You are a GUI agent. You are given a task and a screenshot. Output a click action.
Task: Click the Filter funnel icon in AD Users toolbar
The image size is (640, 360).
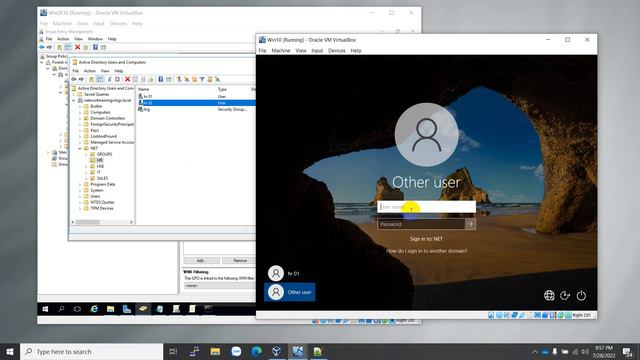202,79
